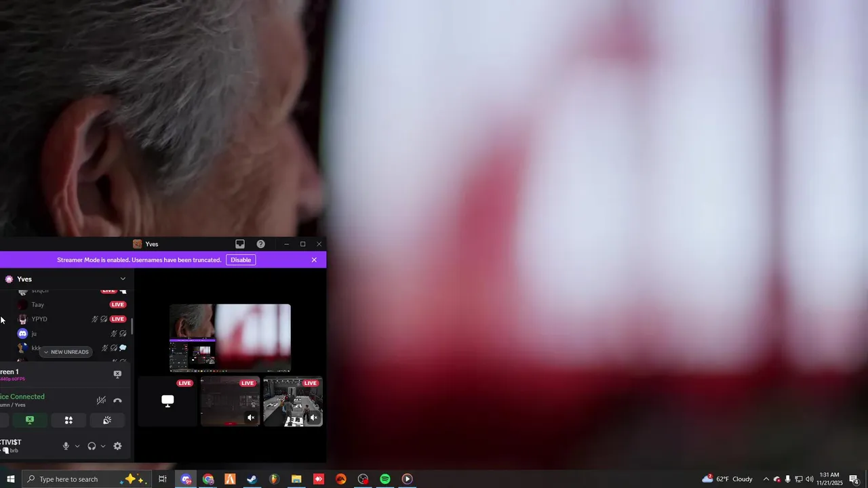The width and height of the screenshot is (868, 488).
Task: Click the LIVE badge next to YPYD
Action: [118, 319]
